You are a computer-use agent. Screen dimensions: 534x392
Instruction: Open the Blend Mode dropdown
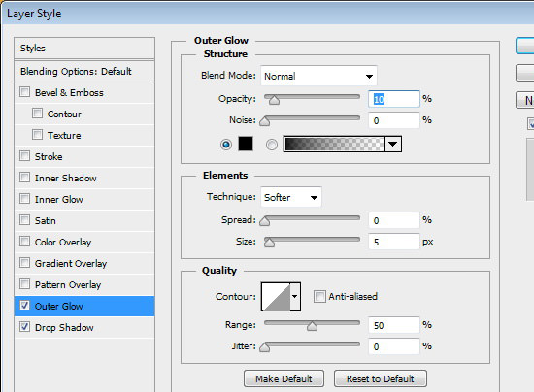click(x=318, y=76)
